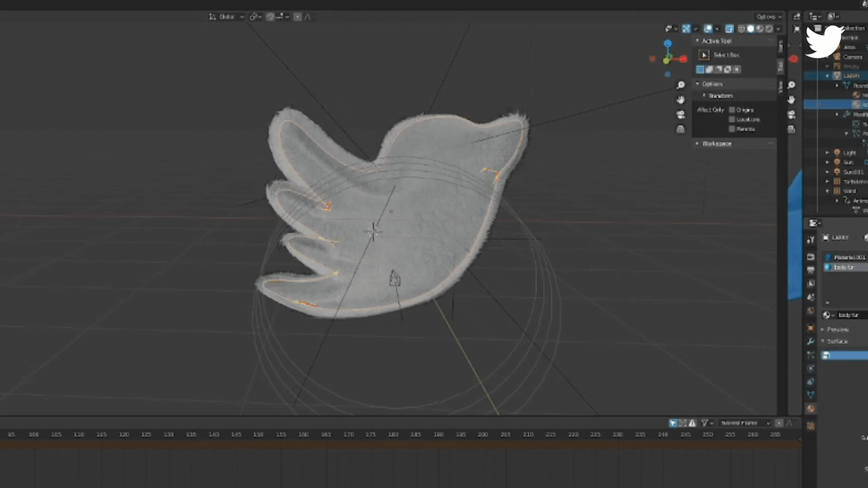Open the World properties tab icon
Viewport: 868px width, 488px height.
pos(810,311)
